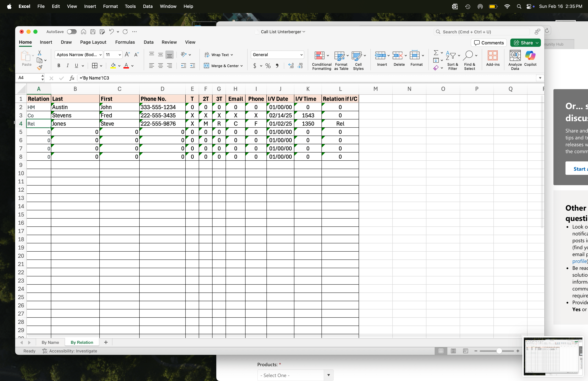Click the Increase Decimal icon
Image resolution: width=588 pixels, height=381 pixels.
click(291, 66)
